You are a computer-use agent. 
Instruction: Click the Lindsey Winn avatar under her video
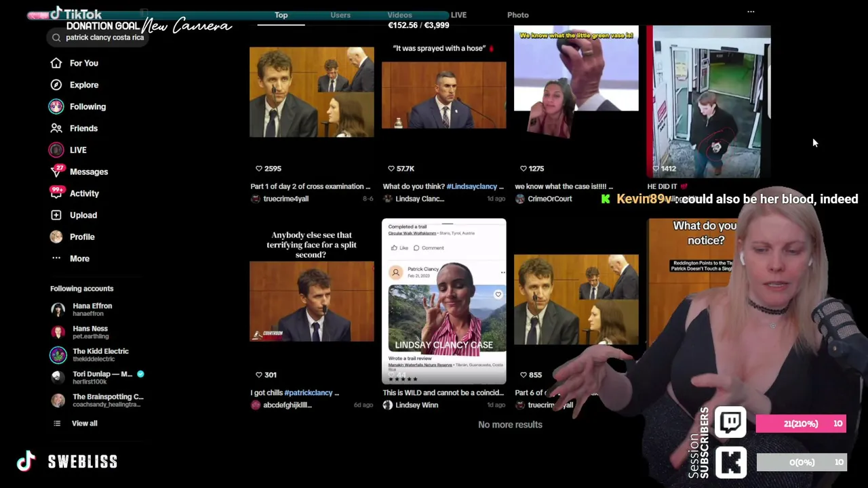pos(388,405)
